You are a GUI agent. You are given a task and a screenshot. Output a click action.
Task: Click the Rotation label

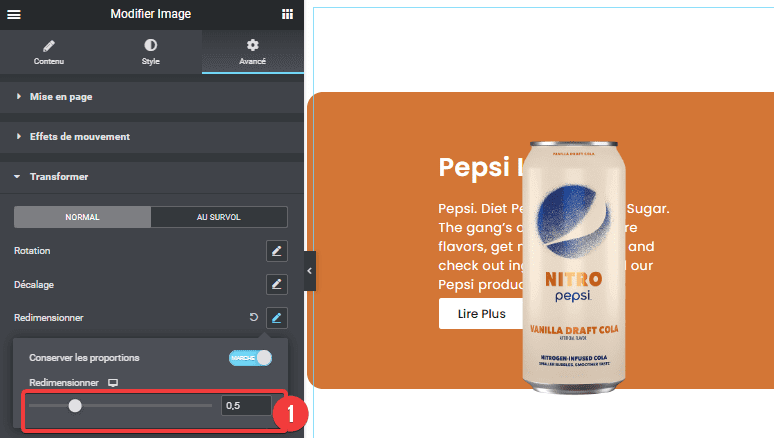point(32,251)
